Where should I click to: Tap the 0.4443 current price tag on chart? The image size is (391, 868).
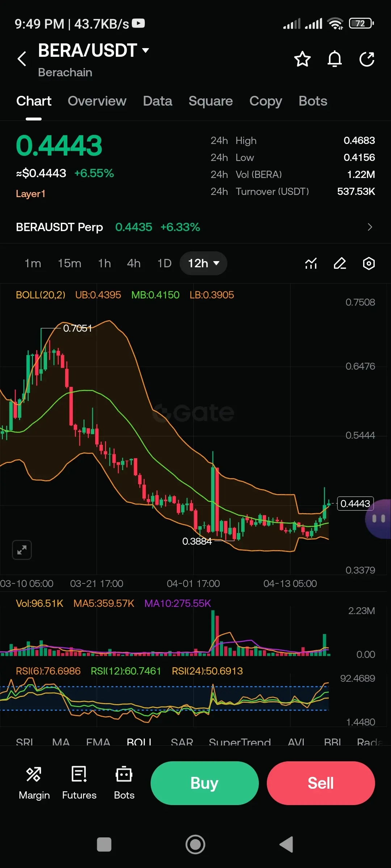tap(355, 503)
